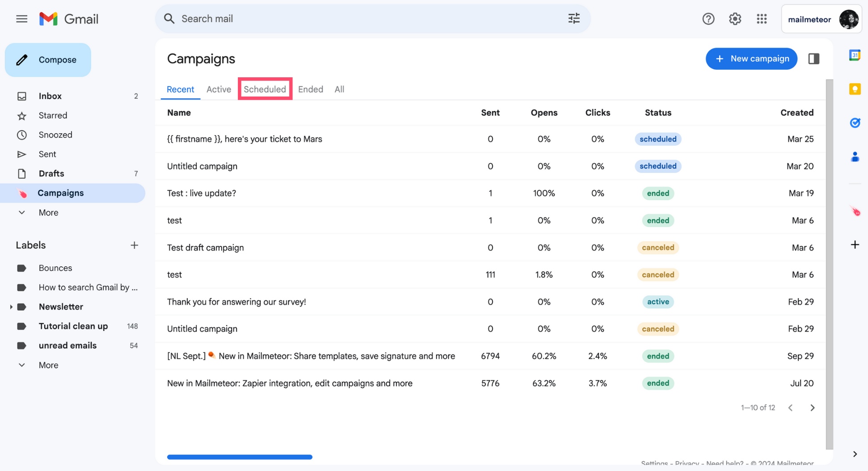Show search options filter icon
Viewport: 868px width, 471px height.
574,19
